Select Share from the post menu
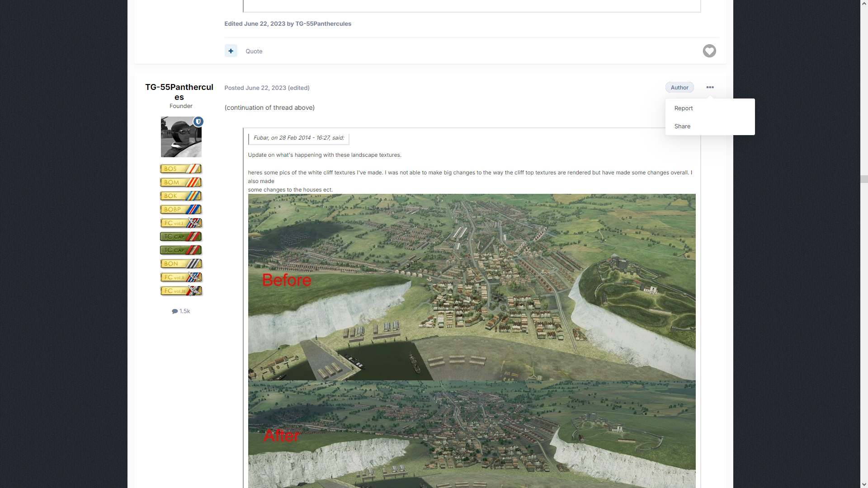This screenshot has width=868, height=488. tap(682, 126)
